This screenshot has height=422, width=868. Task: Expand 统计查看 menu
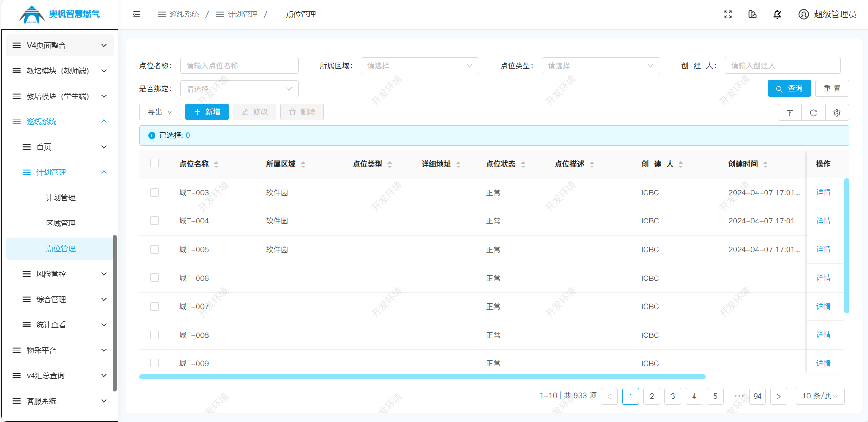click(x=59, y=325)
